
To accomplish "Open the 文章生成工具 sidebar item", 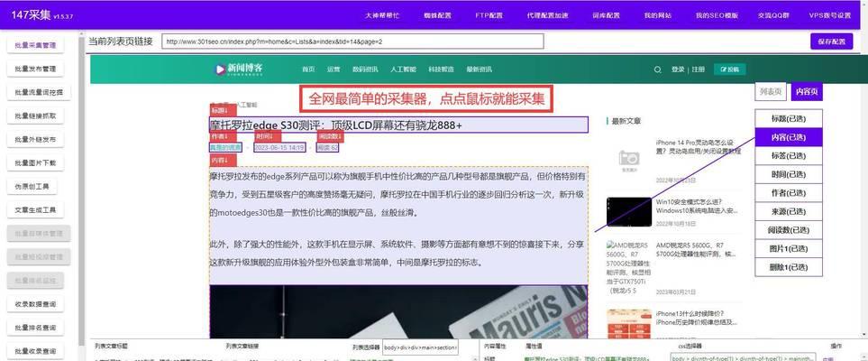I will (35, 210).
